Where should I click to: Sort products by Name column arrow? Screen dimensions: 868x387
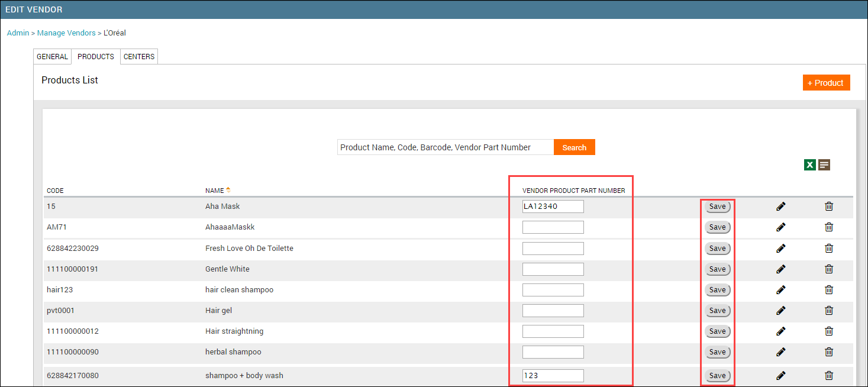pyautogui.click(x=228, y=191)
